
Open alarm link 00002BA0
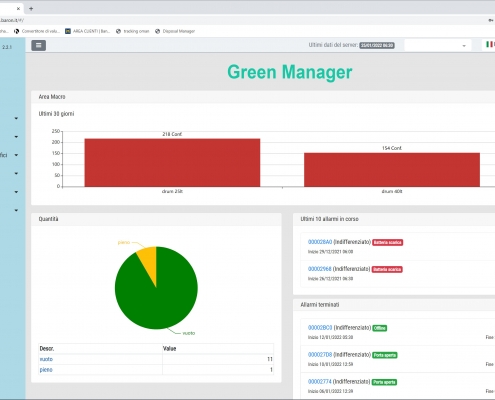pyautogui.click(x=320, y=242)
